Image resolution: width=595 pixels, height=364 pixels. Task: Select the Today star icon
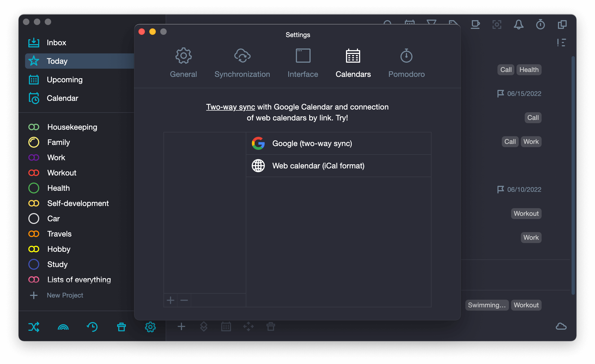coord(34,61)
